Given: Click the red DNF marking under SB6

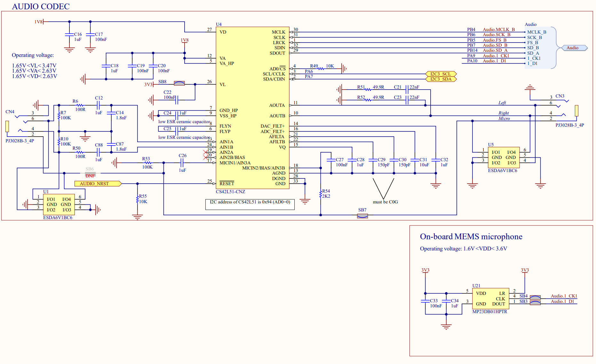Looking at the screenshot, I should (x=90, y=176).
